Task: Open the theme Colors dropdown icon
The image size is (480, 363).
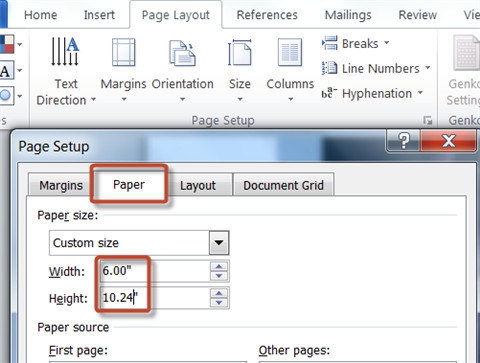Action: (11, 44)
